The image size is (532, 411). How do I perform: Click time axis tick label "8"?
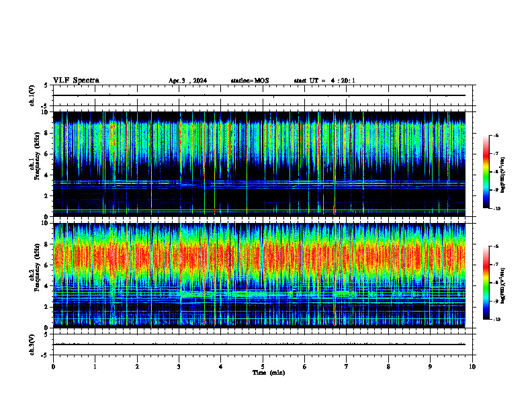(x=388, y=367)
